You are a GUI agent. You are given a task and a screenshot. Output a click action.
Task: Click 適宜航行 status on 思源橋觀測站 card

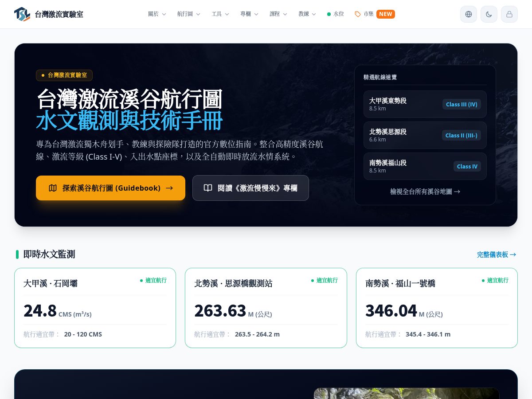click(x=325, y=280)
